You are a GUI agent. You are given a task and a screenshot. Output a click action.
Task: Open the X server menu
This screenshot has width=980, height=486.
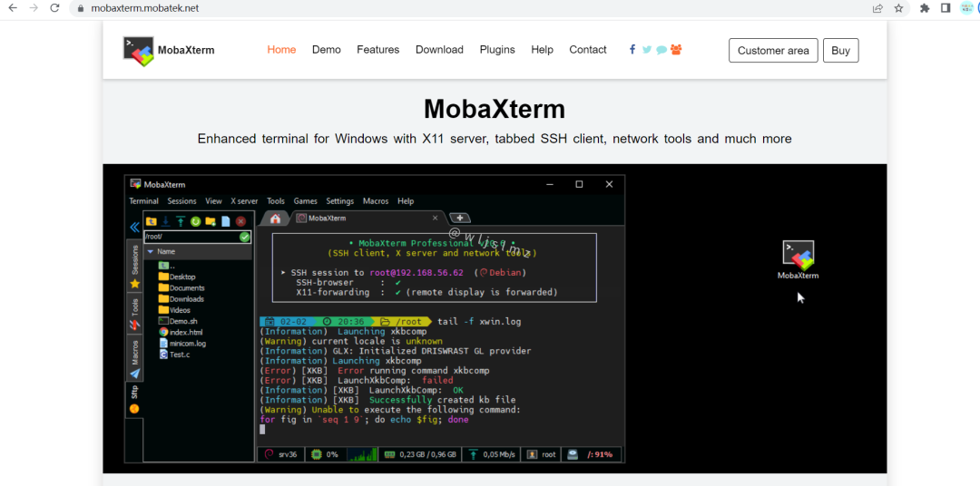point(244,201)
